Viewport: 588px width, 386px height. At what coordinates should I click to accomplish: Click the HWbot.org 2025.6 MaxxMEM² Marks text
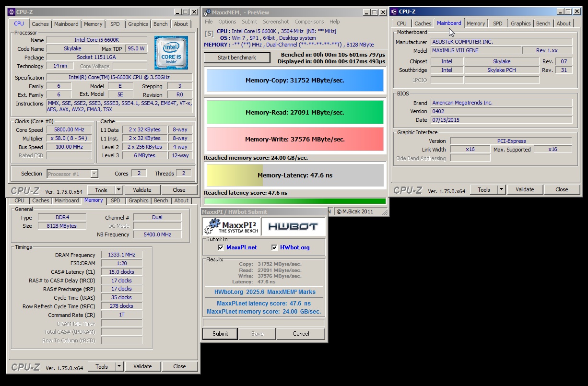[265, 292]
